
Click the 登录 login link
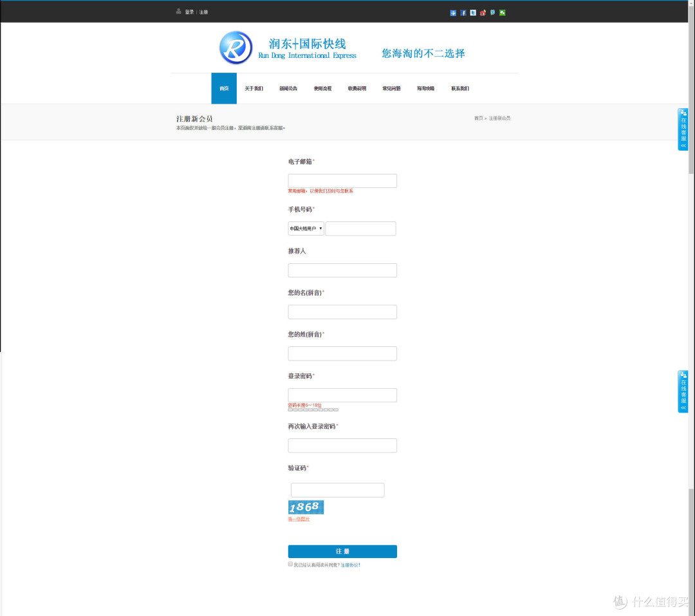coord(189,12)
